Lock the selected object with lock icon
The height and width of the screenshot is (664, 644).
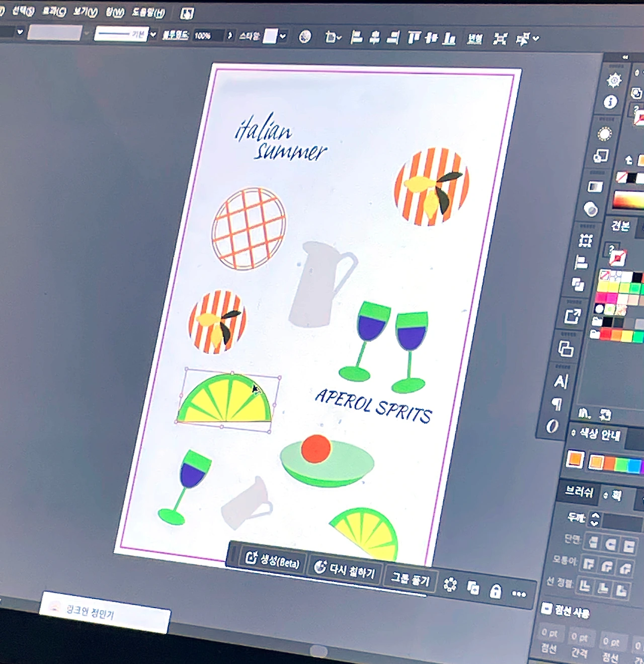[x=496, y=591]
